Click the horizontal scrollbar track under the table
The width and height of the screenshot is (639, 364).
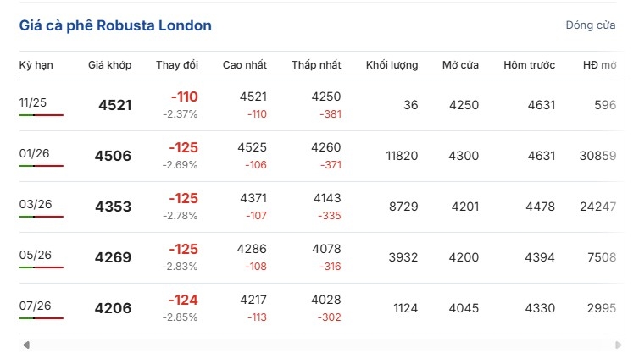tap(320, 345)
